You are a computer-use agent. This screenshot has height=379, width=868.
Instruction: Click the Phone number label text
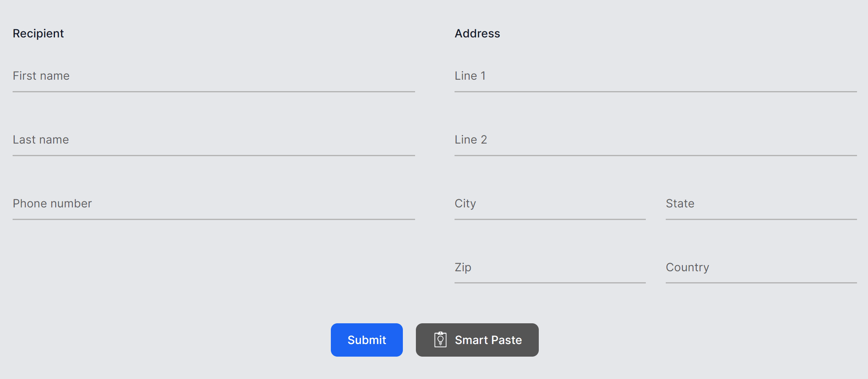(52, 203)
